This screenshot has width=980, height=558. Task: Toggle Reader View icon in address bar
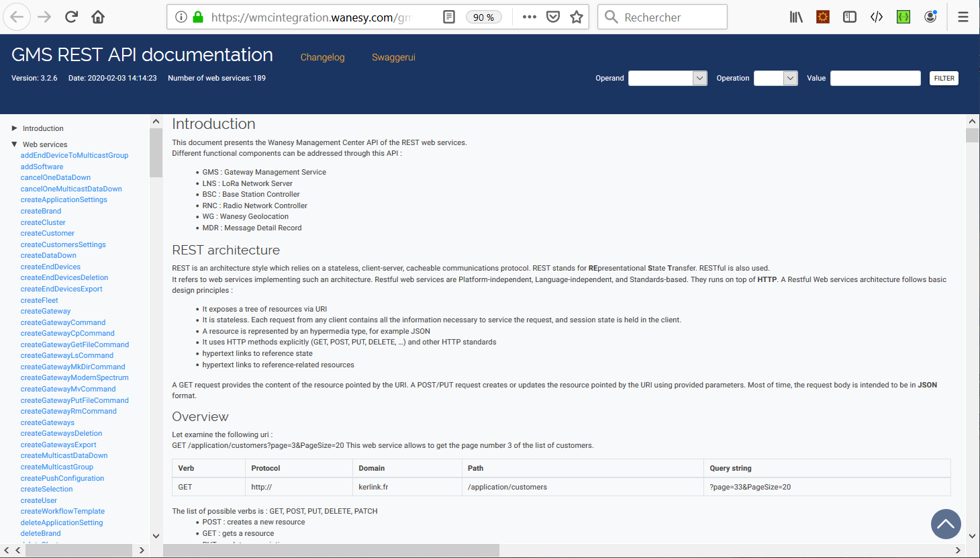coord(449,17)
